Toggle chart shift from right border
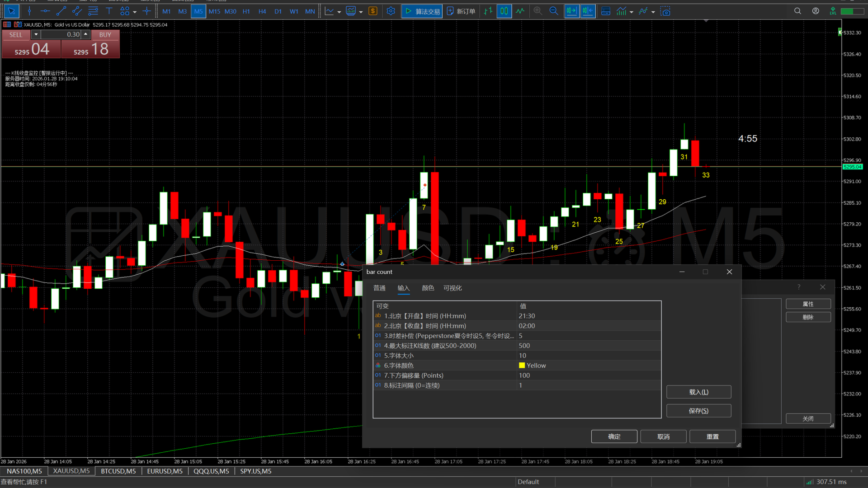 tap(588, 11)
